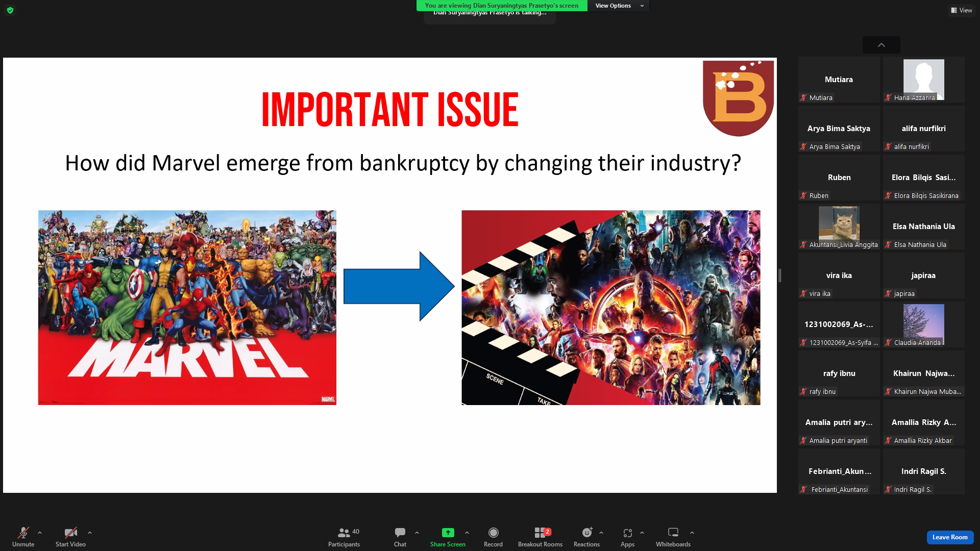Open View Options dropdown
The image size is (980, 551).
620,6
